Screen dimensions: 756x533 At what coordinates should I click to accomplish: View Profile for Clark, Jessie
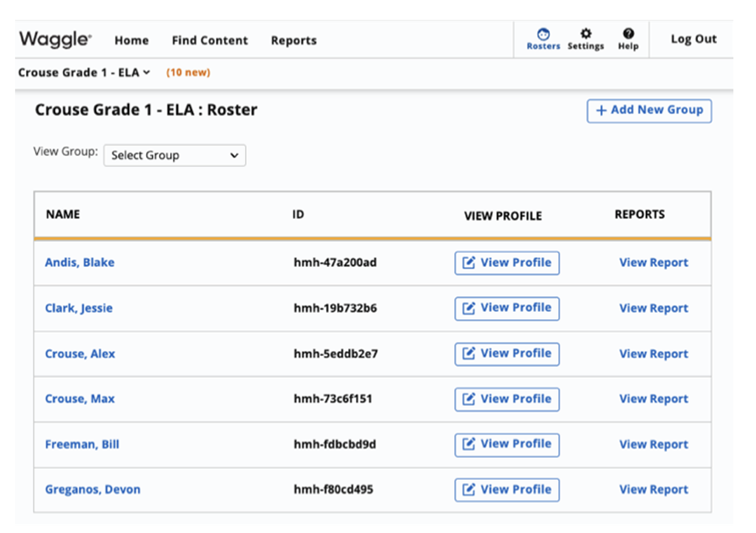point(507,308)
